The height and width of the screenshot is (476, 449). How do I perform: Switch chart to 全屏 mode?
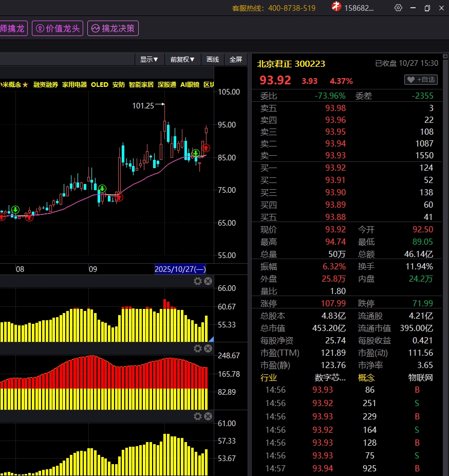coord(236,60)
